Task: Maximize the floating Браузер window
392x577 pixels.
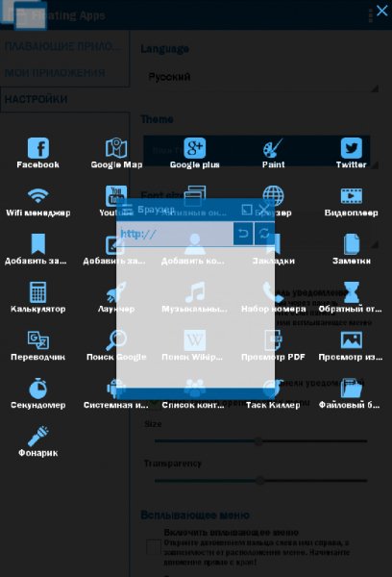Action: pyautogui.click(x=247, y=210)
